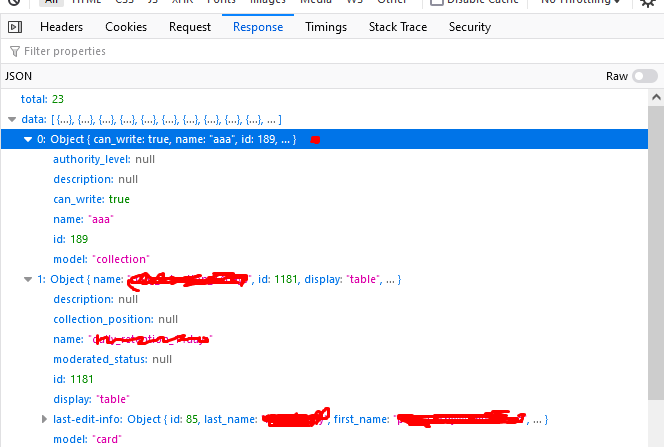Open the Stack Trace tab
Viewport: 664px width, 447px height.
(398, 27)
